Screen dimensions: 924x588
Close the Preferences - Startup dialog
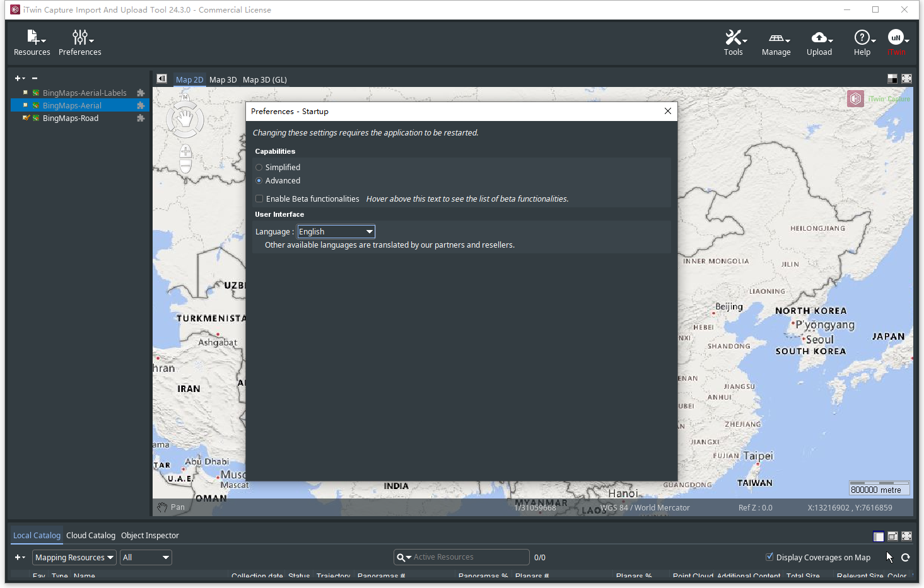[x=668, y=111]
